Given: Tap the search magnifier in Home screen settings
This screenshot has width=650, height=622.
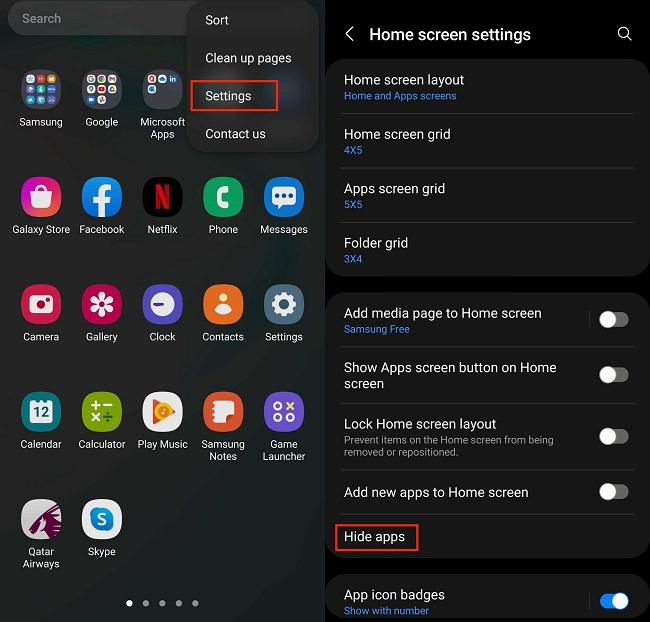Looking at the screenshot, I should click(624, 34).
